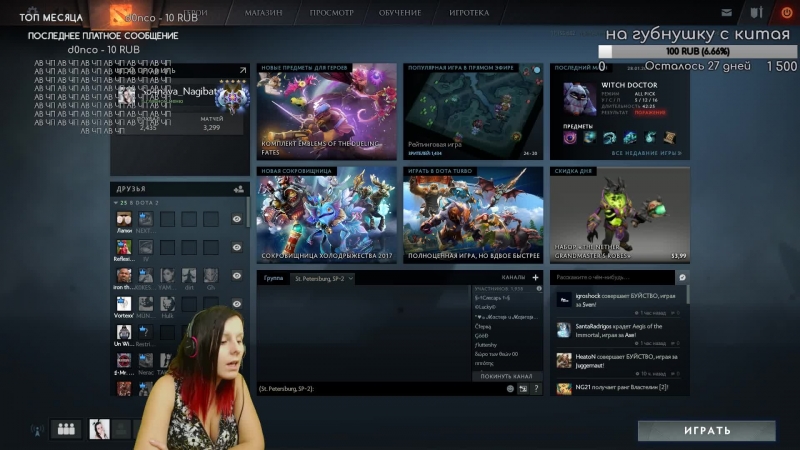
Task: Click the plus icon next to Каналы
Action: pyautogui.click(x=535, y=277)
